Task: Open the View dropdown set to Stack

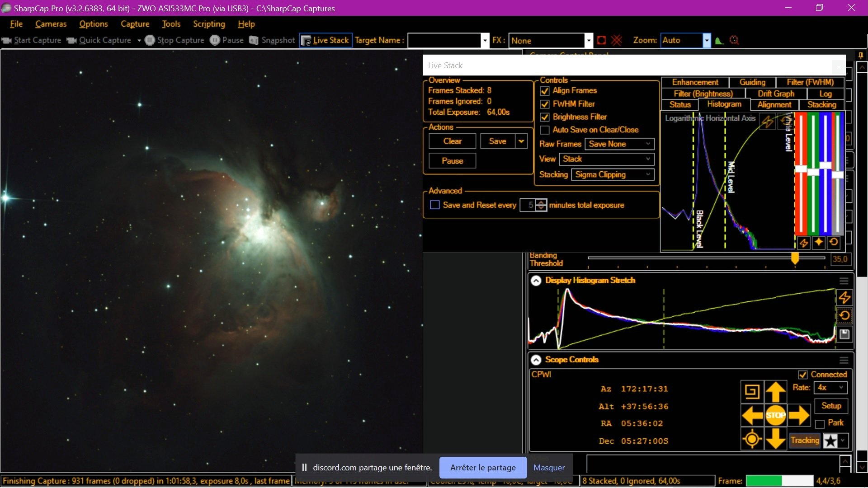Action: (606, 159)
